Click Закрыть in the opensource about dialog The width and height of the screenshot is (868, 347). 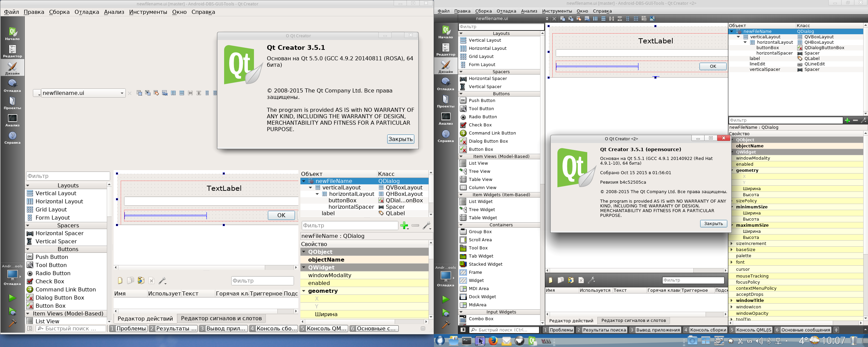point(713,224)
